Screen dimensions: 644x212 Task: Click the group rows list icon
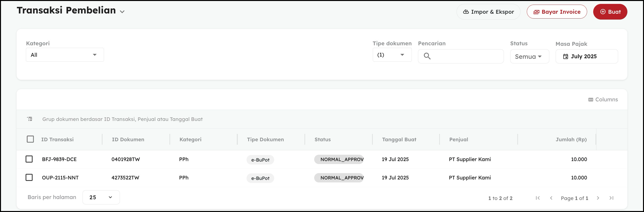[x=30, y=119]
